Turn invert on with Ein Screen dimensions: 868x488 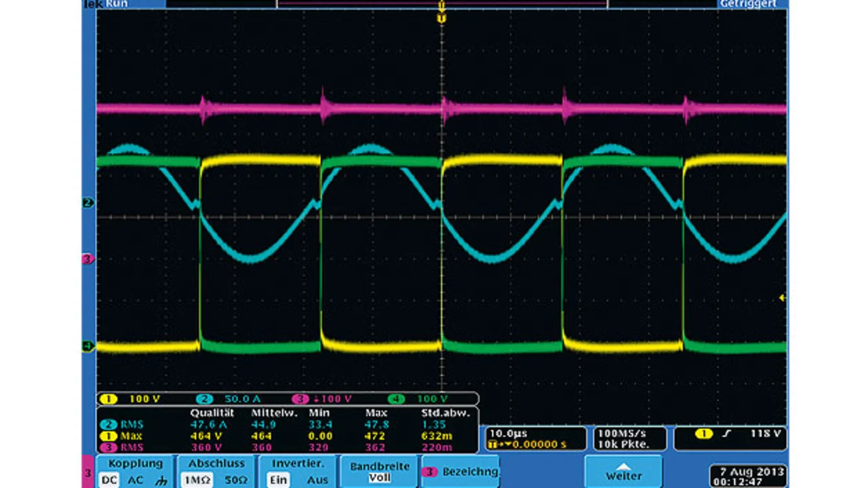pyautogui.click(x=279, y=479)
